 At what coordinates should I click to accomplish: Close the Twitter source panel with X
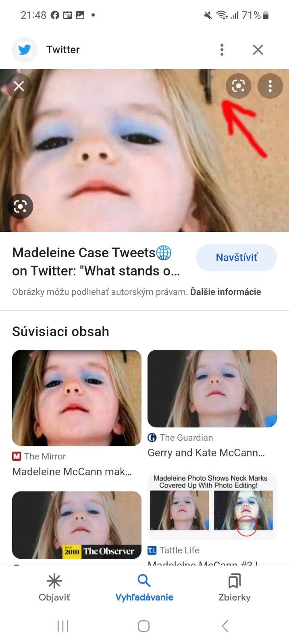pos(258,50)
